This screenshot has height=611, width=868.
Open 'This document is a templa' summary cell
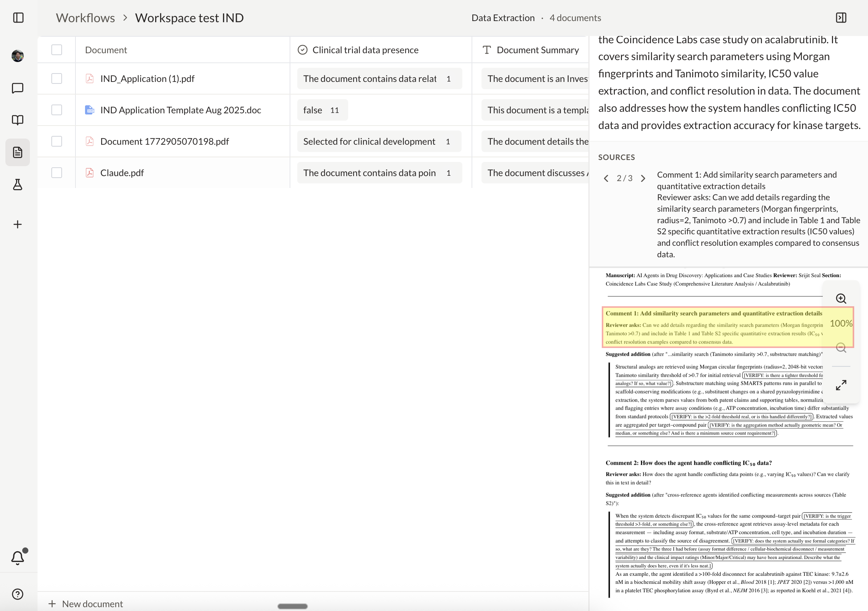point(535,110)
